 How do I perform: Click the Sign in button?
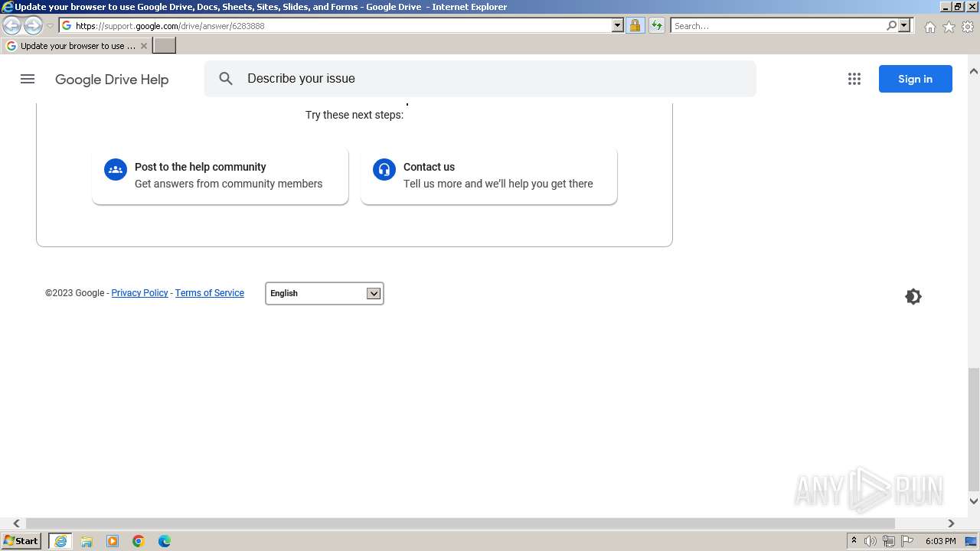tap(915, 79)
